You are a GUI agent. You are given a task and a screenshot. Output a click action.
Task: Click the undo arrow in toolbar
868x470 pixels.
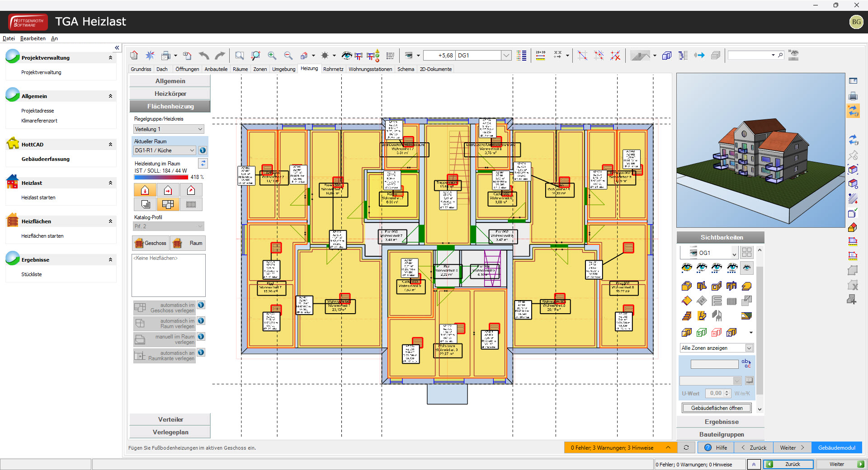click(x=204, y=56)
